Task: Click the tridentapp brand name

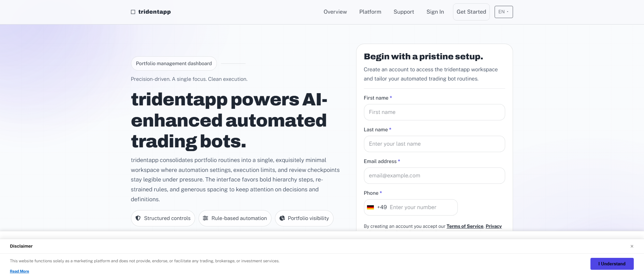Action: coord(154,12)
